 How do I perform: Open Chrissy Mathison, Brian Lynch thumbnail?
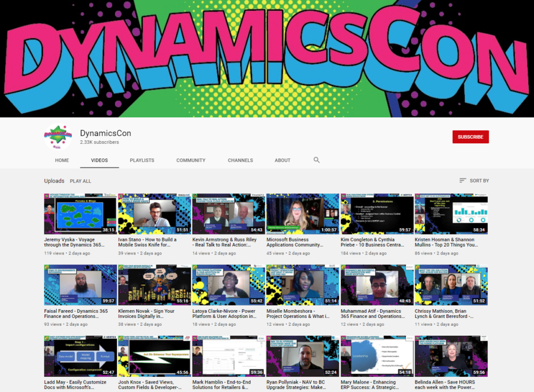[x=451, y=285]
